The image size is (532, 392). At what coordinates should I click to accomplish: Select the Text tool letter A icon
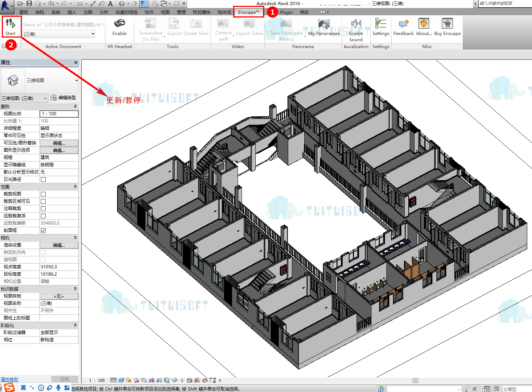(x=110, y=4)
